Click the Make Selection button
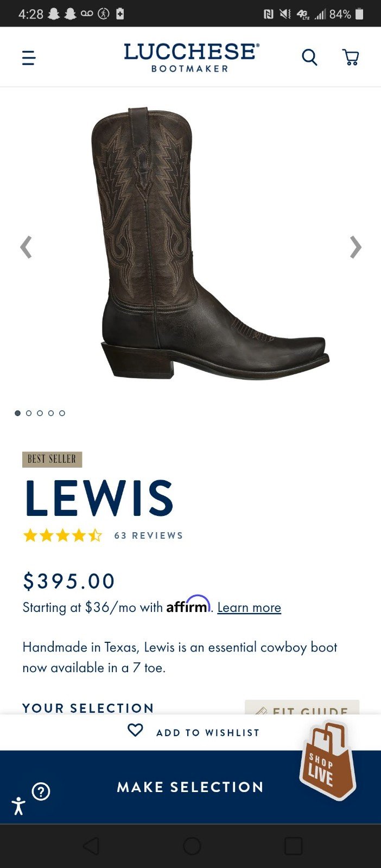 tap(190, 787)
